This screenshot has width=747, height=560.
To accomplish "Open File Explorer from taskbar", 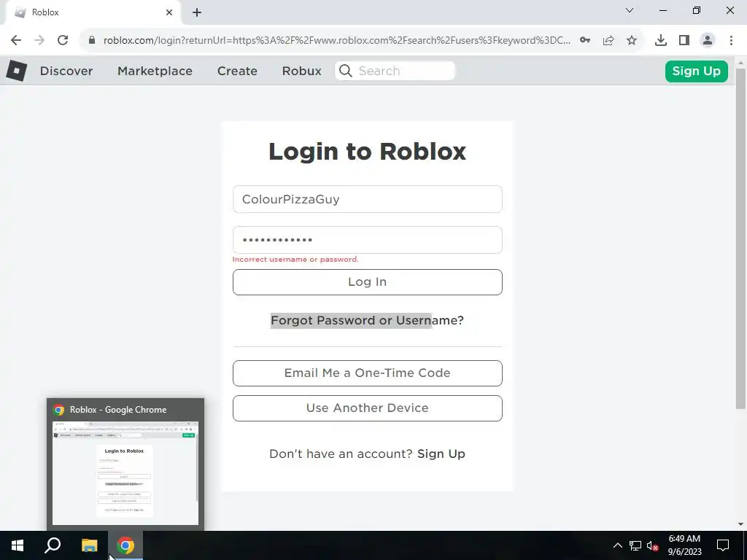I will 89,545.
